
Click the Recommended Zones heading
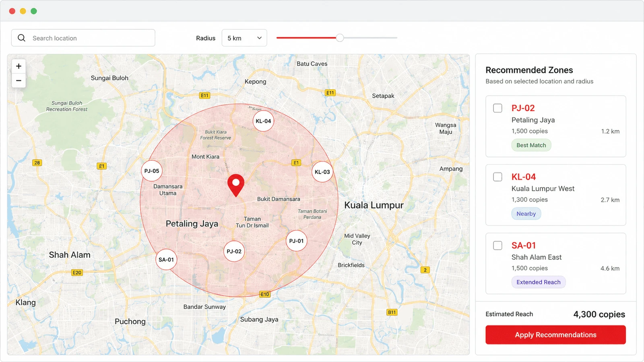click(529, 70)
